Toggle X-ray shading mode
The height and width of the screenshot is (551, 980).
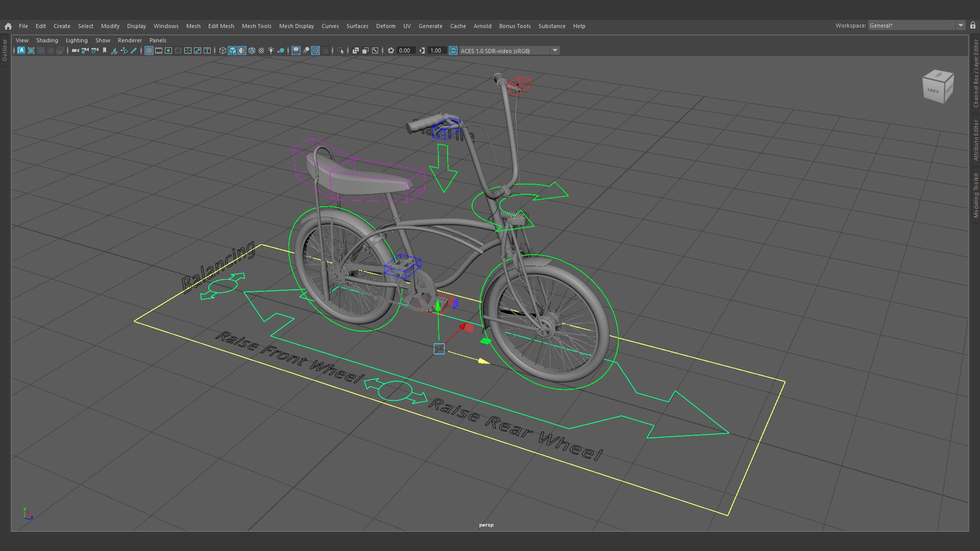pyautogui.click(x=356, y=51)
